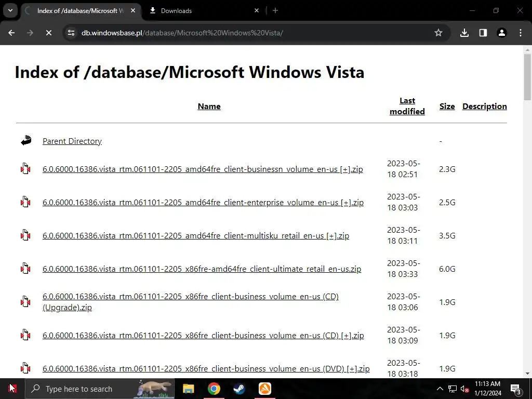
Task: Click the 2.3G size value
Action: pyautogui.click(x=447, y=169)
